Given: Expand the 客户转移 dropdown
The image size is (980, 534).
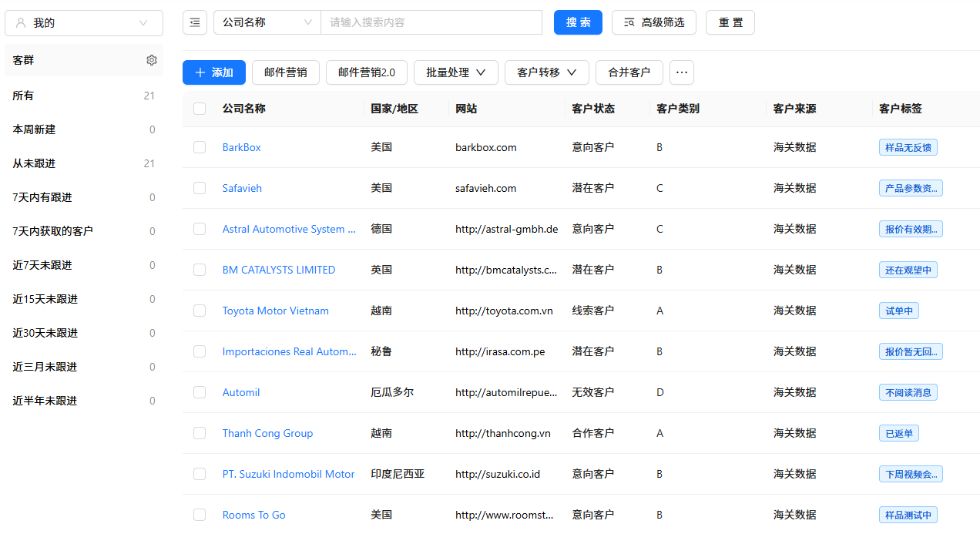Looking at the screenshot, I should tap(547, 72).
